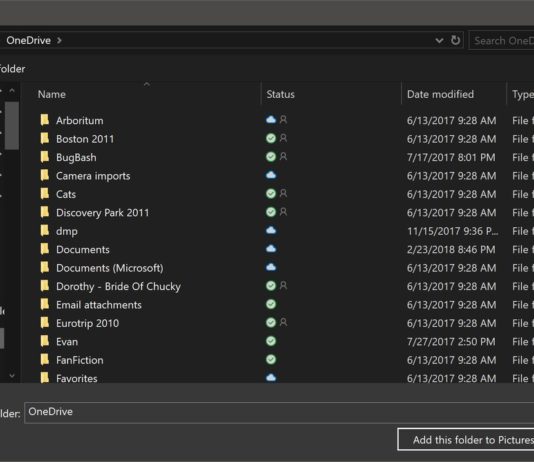
Task: Select the Arboritum folder name
Action: pyautogui.click(x=80, y=121)
